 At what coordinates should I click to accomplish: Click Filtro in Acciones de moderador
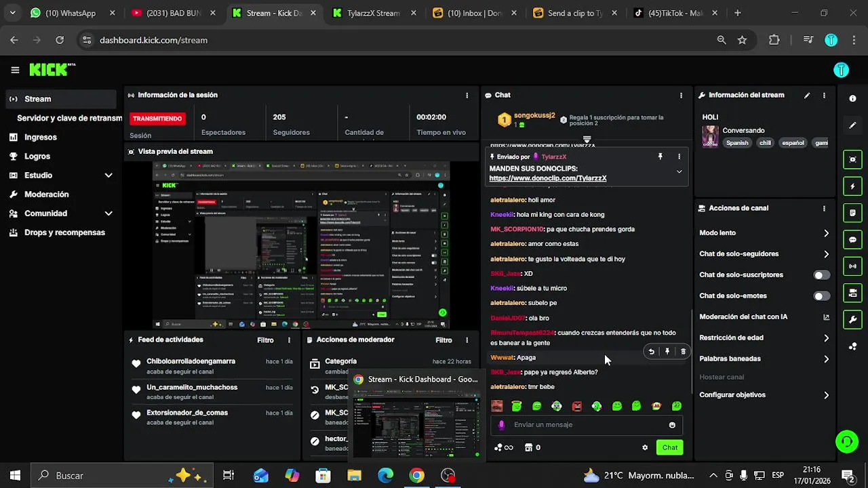tap(443, 340)
